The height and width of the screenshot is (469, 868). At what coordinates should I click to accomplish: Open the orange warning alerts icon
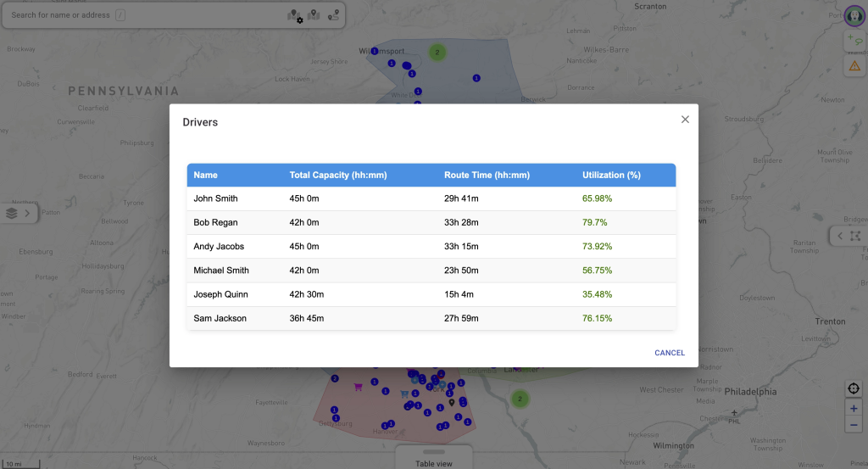[854, 65]
